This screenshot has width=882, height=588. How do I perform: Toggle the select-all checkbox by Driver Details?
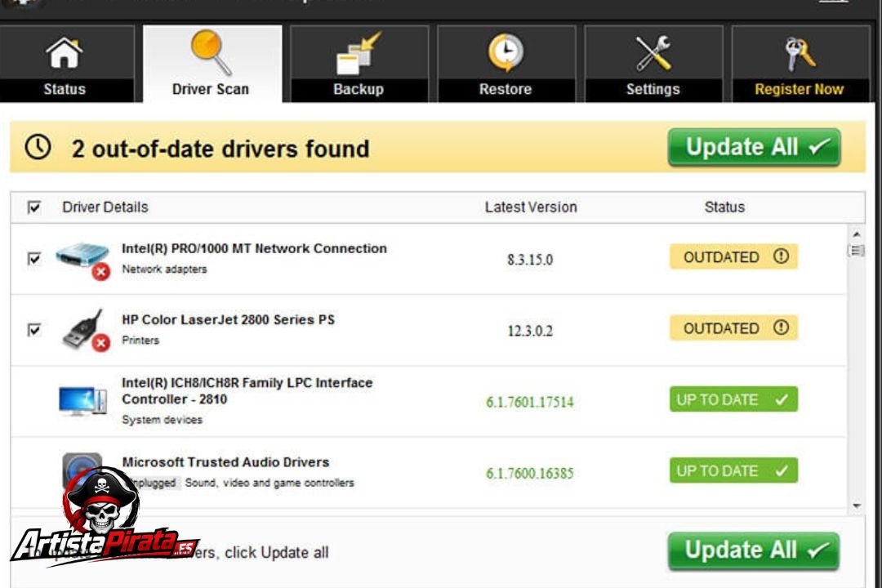pos(33,207)
